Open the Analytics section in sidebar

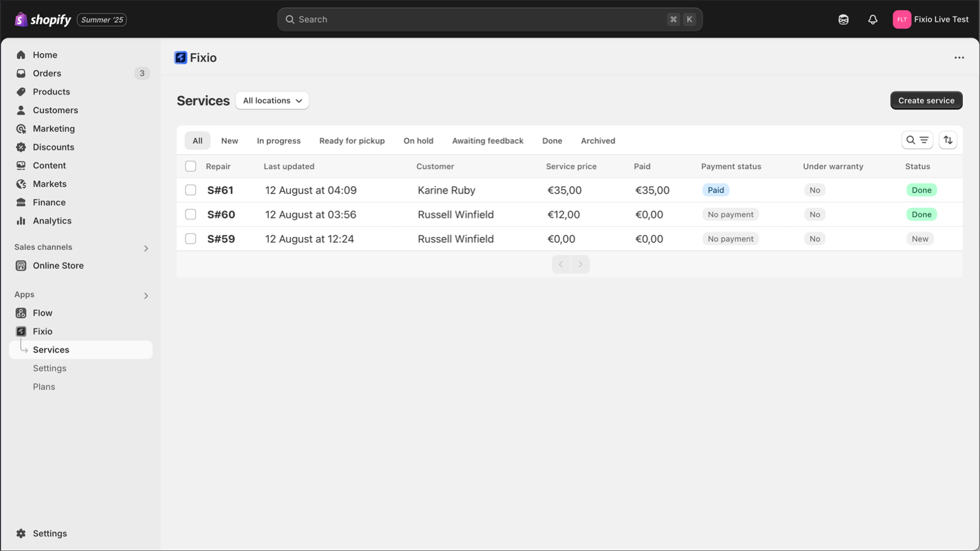point(51,220)
